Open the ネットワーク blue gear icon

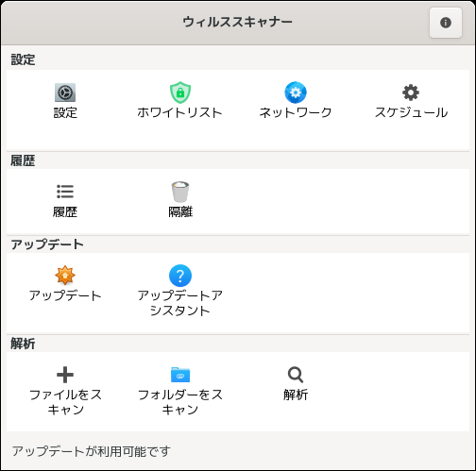pyautogui.click(x=296, y=93)
